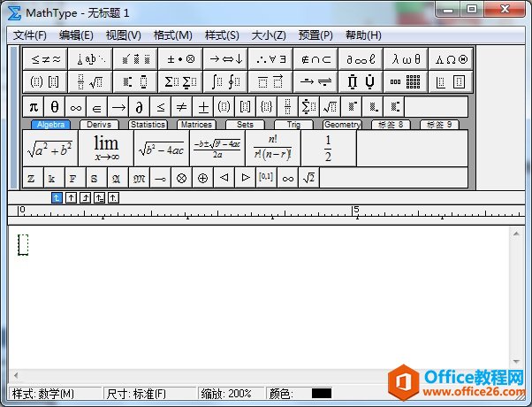Switch to the Derivs tab
The width and height of the screenshot is (532, 407).
pos(99,125)
